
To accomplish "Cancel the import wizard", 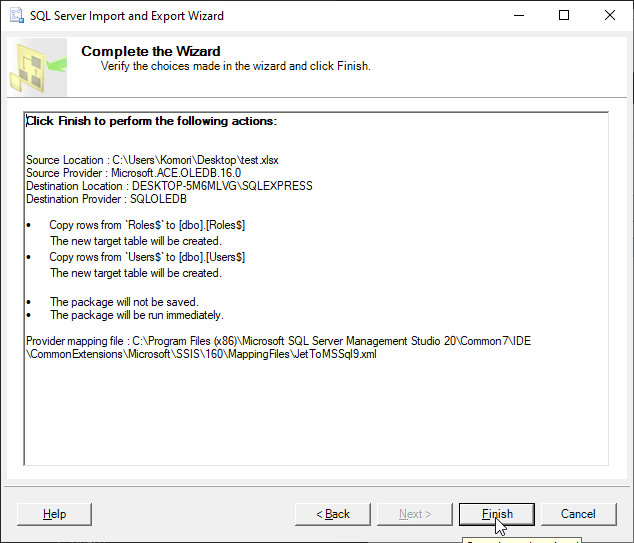I will click(578, 514).
